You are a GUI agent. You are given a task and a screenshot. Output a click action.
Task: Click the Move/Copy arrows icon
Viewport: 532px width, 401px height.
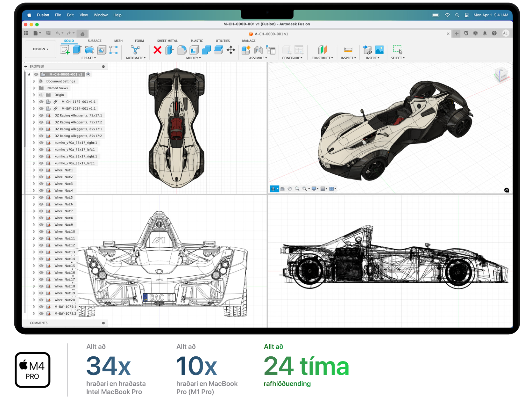pos(231,50)
